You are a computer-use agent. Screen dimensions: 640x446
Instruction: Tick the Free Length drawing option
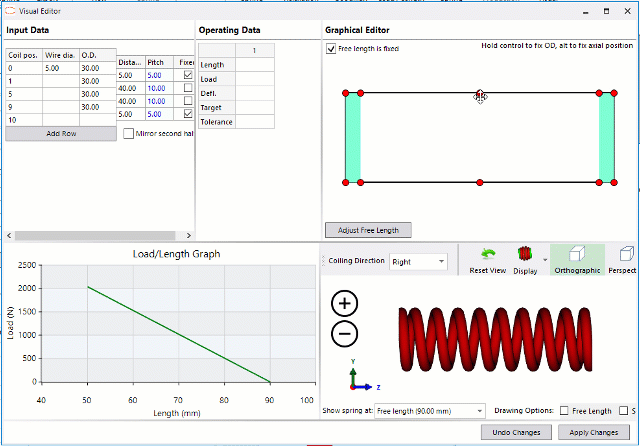[x=565, y=411]
